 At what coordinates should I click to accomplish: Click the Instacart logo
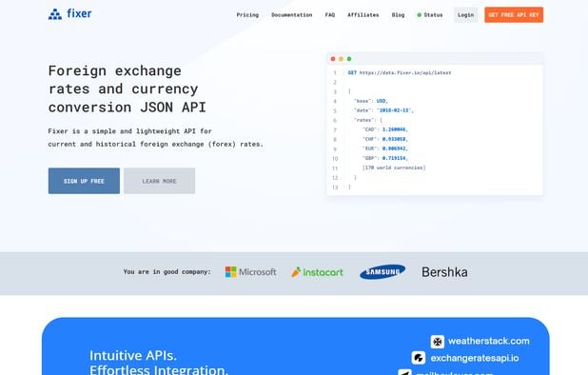coord(317,272)
